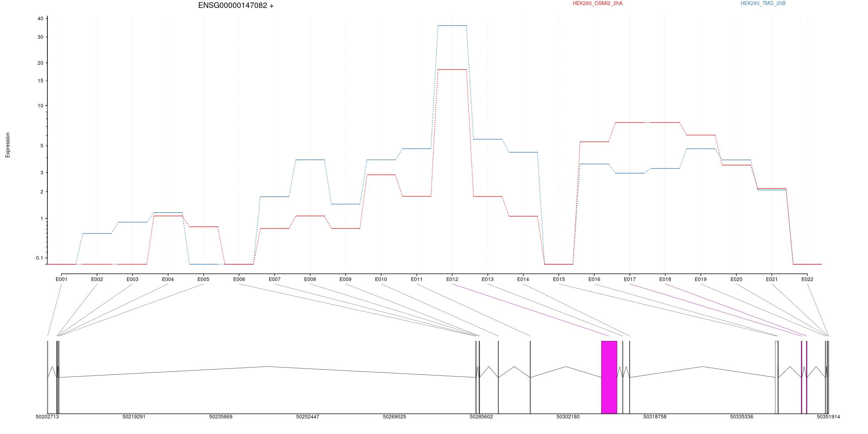The image size is (868, 434).
Task: Click genomic coordinate 50269025
Action: point(395,417)
